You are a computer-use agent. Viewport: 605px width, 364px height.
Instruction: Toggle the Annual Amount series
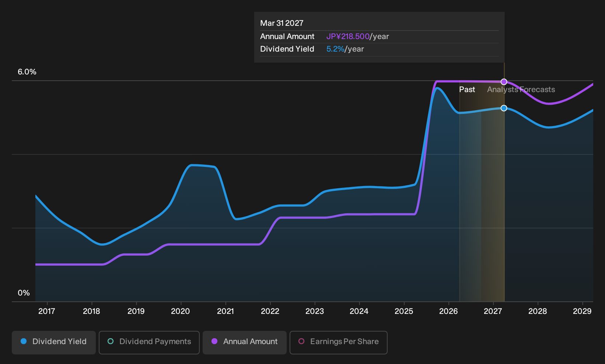(x=245, y=342)
